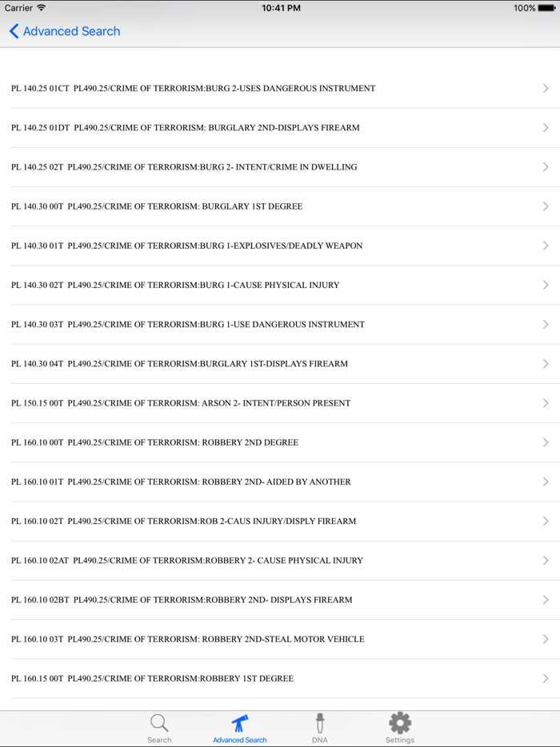Select Robbery 2nd- Aided By Another row

pos(182,481)
